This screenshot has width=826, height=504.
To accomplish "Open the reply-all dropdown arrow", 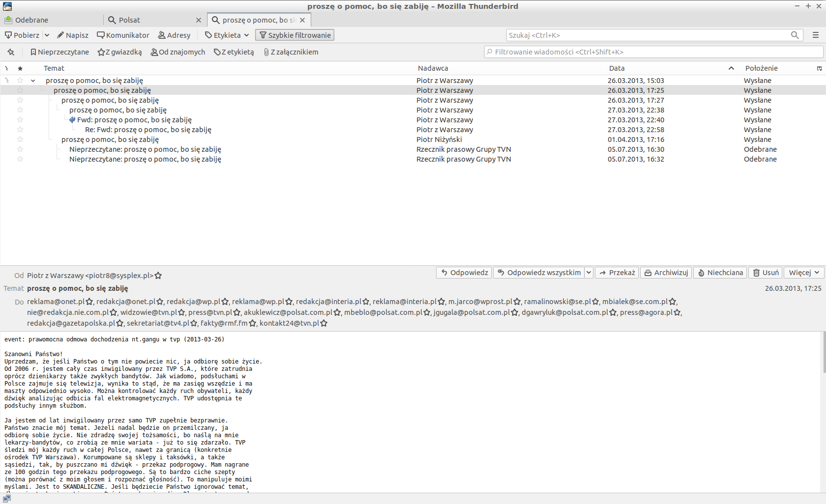I will (589, 273).
